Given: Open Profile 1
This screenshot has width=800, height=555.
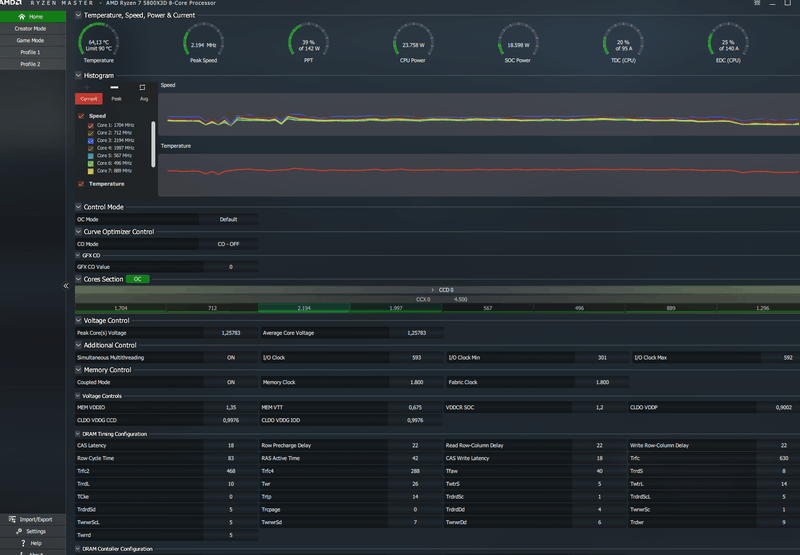Looking at the screenshot, I should (x=33, y=52).
